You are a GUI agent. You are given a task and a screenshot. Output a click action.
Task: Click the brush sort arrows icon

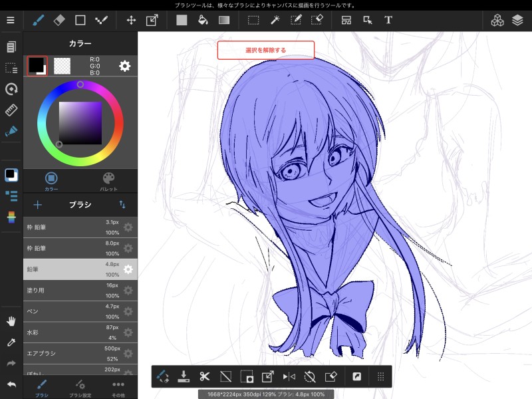coord(122,205)
